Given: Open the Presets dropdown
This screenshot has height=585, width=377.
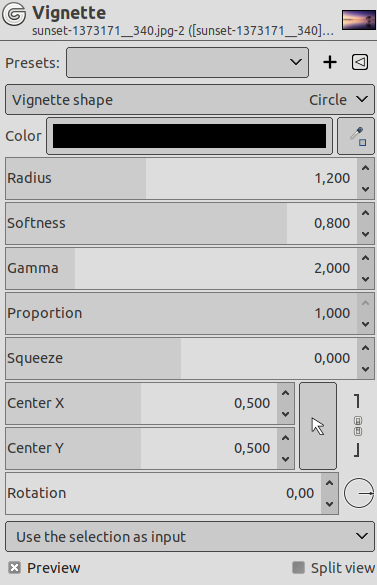Looking at the screenshot, I should pos(187,62).
